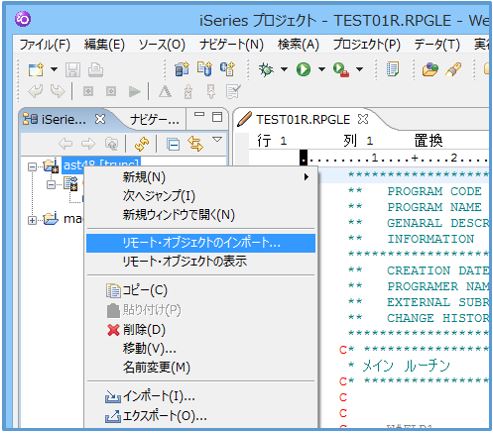Select the ma... project folder item
Image resolution: width=493 pixels, height=433 pixels.
(73, 219)
